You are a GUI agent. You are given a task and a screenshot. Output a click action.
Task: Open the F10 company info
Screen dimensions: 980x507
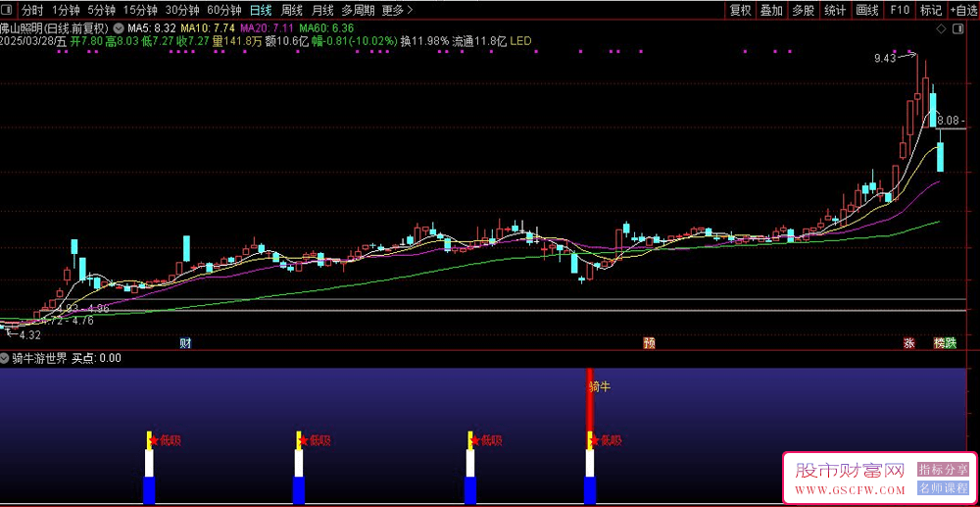[x=900, y=10]
